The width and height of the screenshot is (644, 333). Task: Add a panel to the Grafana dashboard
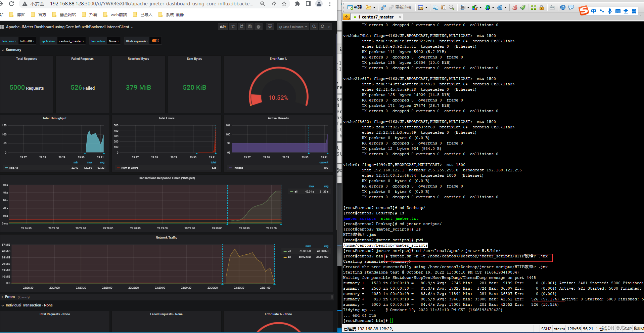pos(223,27)
